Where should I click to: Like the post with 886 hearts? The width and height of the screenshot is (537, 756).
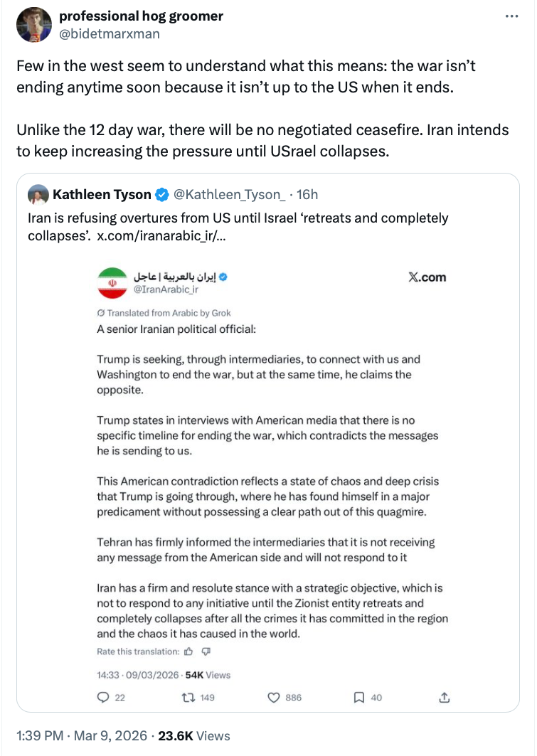coord(274,698)
